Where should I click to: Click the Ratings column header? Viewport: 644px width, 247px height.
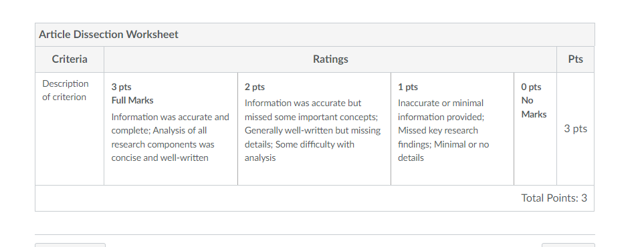point(330,59)
